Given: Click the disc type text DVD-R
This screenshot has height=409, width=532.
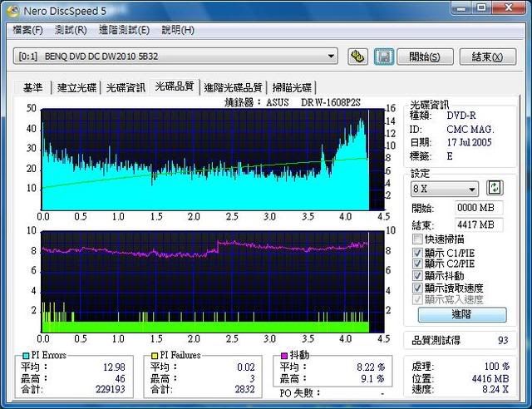Looking at the screenshot, I should coord(461,116).
